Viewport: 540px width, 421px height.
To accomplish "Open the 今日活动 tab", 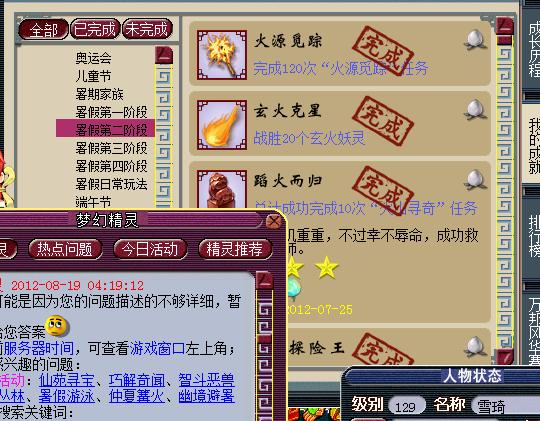I will 150,249.
